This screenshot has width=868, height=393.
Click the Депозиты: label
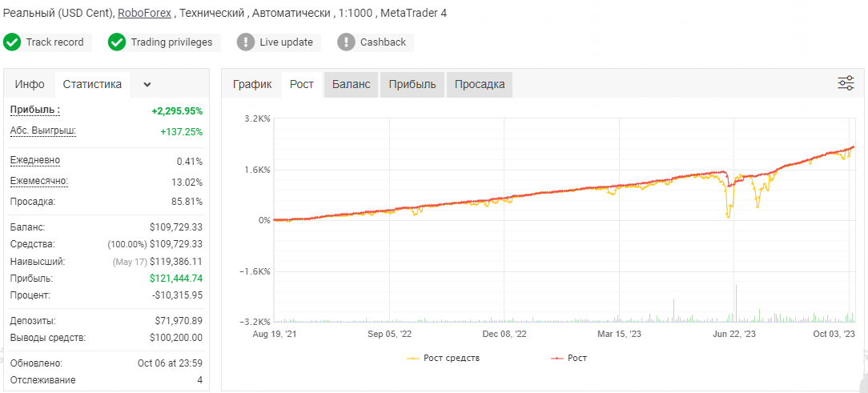(x=33, y=321)
